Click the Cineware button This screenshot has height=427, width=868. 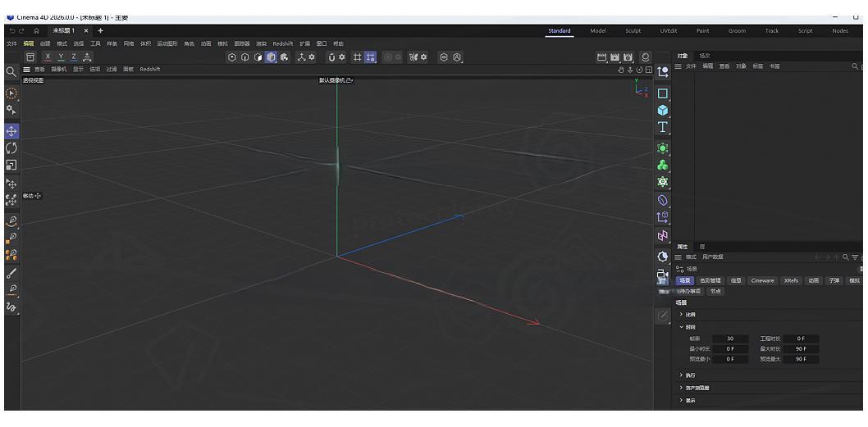(762, 281)
